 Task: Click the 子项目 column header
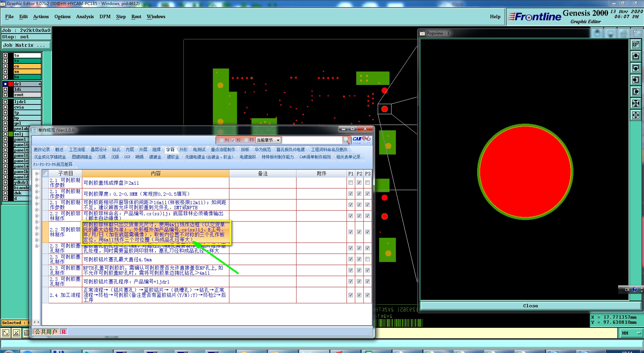(65, 174)
